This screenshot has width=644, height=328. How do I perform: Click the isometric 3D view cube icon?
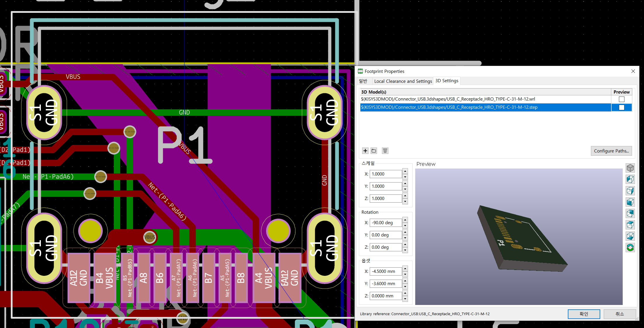[630, 168]
